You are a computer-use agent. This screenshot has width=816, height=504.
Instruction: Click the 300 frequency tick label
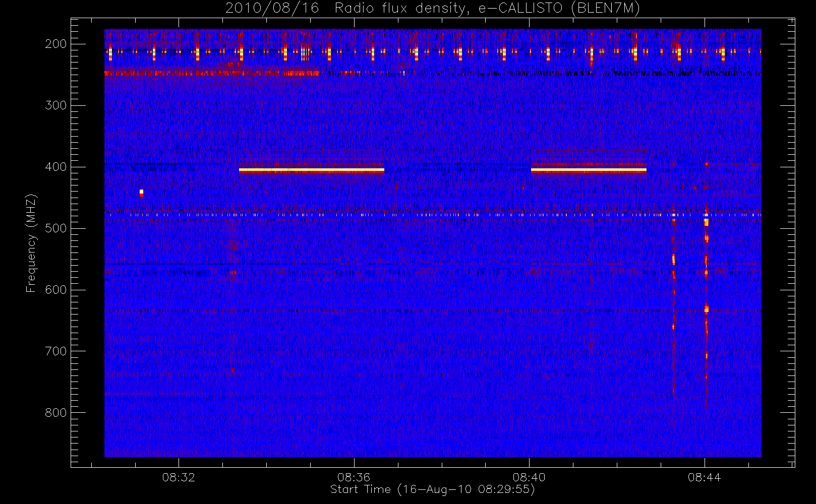(x=55, y=105)
